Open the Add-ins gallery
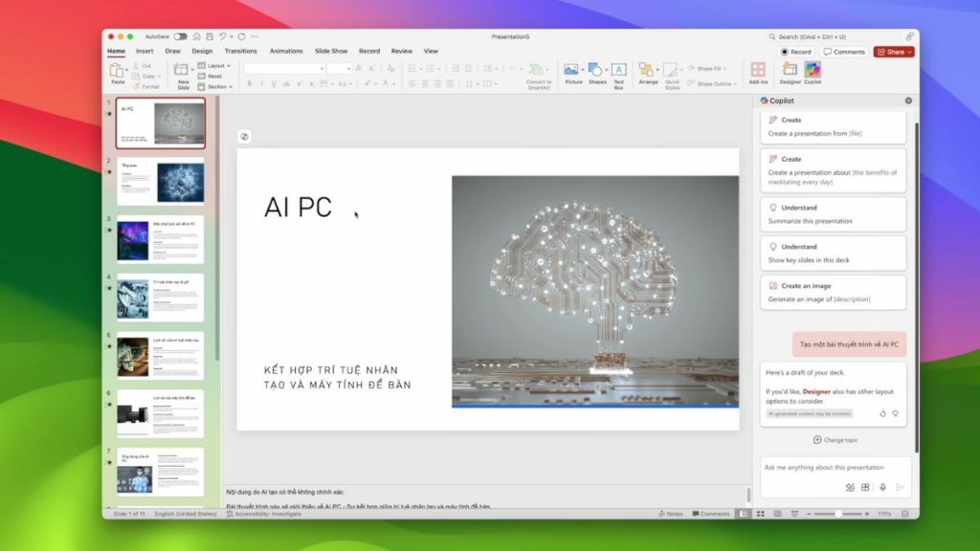 click(758, 72)
